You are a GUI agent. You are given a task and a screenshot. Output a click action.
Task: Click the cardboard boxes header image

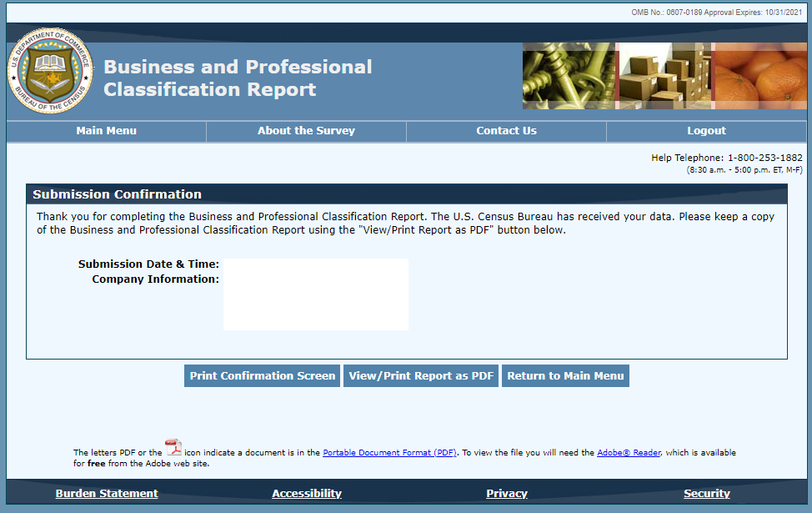[x=664, y=76]
